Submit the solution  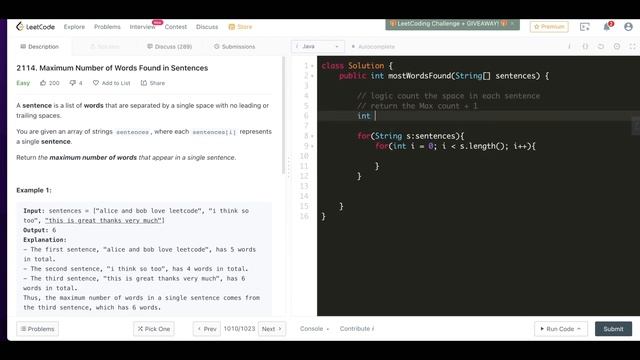tap(613, 329)
